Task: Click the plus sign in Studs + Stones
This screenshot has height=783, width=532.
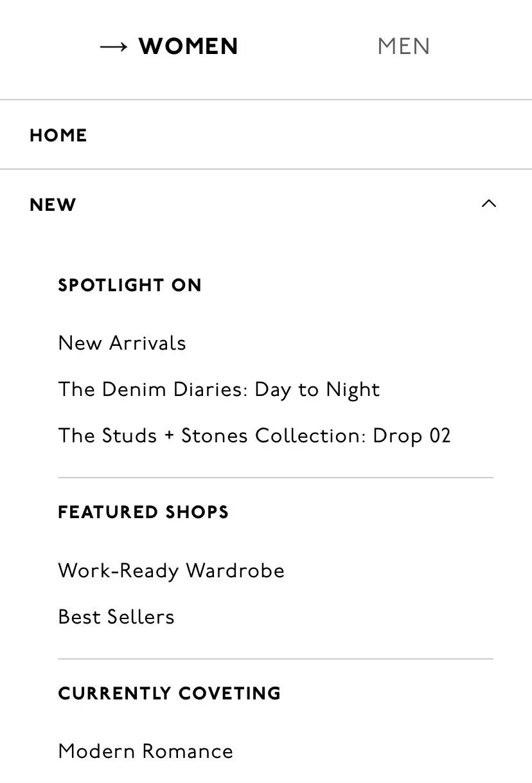Action: point(169,436)
